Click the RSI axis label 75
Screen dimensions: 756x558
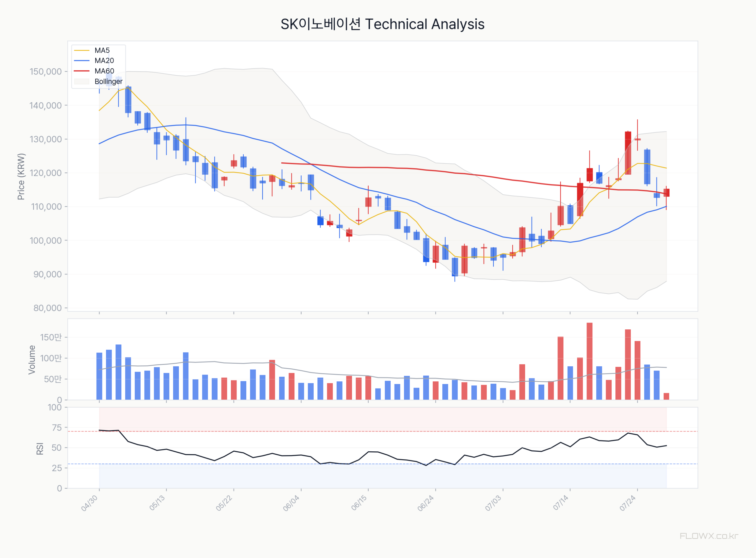(57, 428)
